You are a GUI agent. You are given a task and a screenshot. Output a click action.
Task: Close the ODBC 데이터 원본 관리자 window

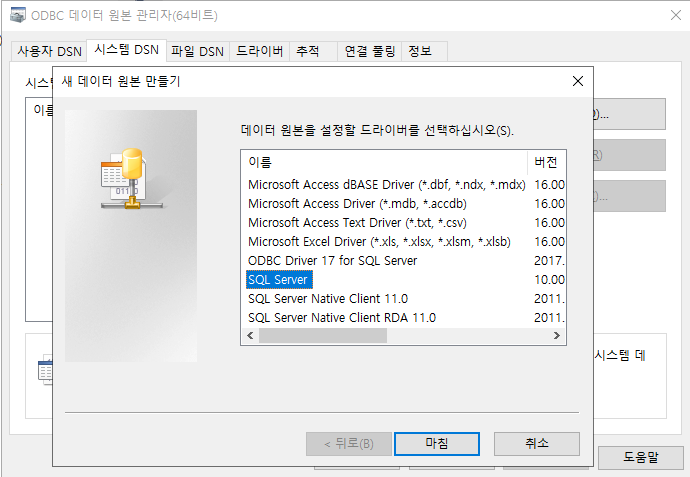[675, 15]
